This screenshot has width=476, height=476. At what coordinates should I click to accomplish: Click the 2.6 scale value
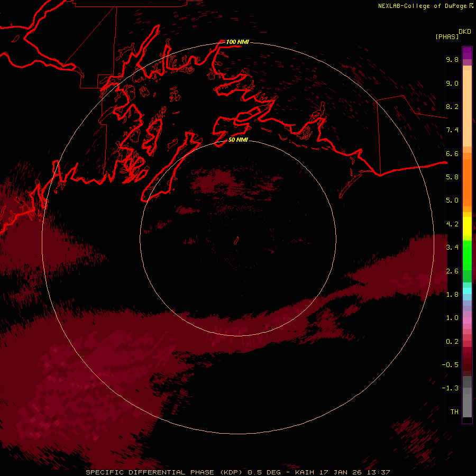[452, 271]
